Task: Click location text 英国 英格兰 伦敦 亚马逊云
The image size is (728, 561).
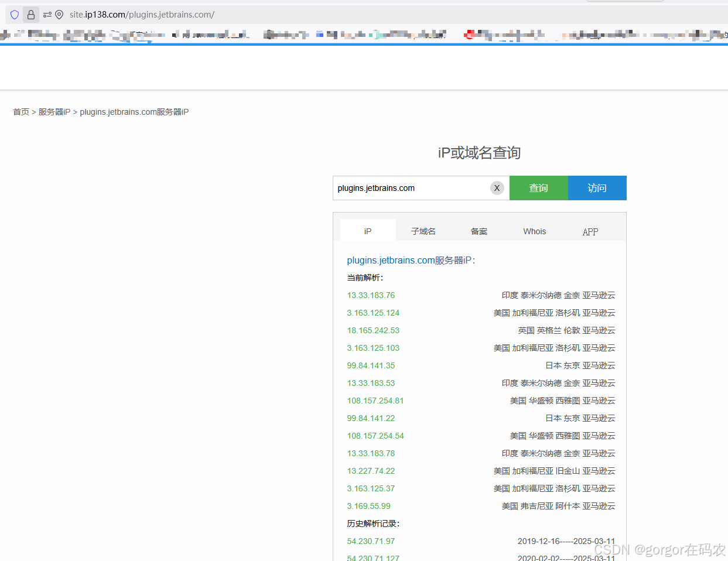Action: coord(566,330)
